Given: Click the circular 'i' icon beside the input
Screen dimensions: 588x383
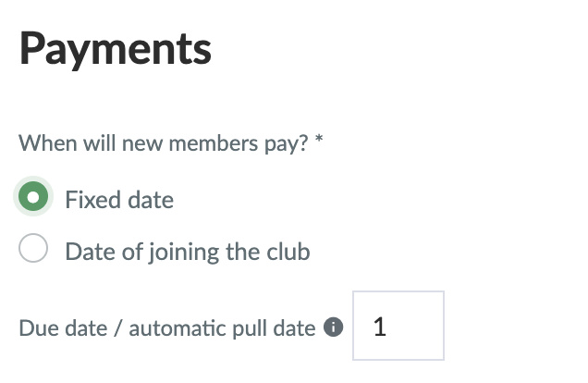Looking at the screenshot, I should click(x=334, y=327).
